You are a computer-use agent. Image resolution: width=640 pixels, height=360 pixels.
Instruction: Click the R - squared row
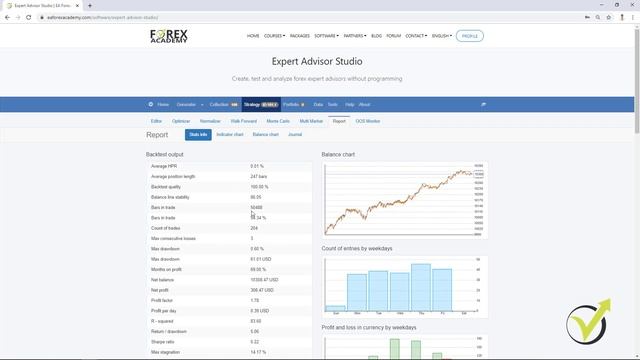(x=229, y=321)
